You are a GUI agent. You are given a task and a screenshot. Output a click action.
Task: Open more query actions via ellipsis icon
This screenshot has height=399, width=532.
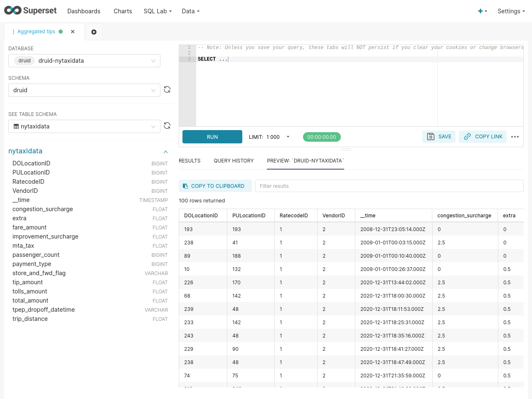click(515, 137)
